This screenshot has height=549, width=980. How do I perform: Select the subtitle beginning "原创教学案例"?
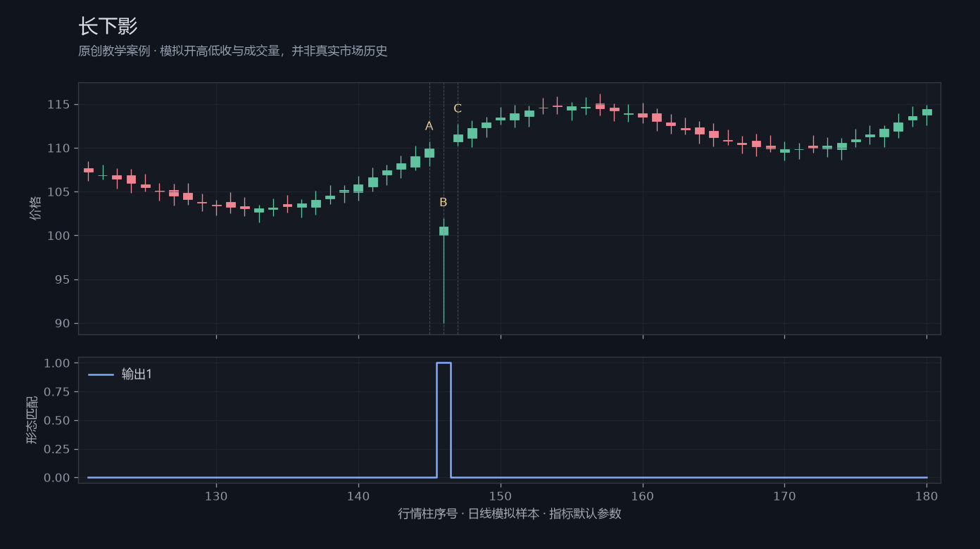233,51
